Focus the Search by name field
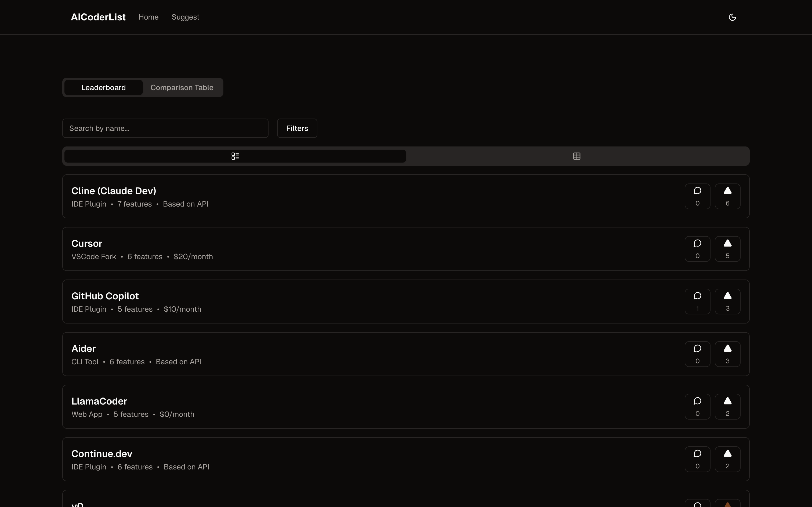This screenshot has height=507, width=812. [165, 128]
